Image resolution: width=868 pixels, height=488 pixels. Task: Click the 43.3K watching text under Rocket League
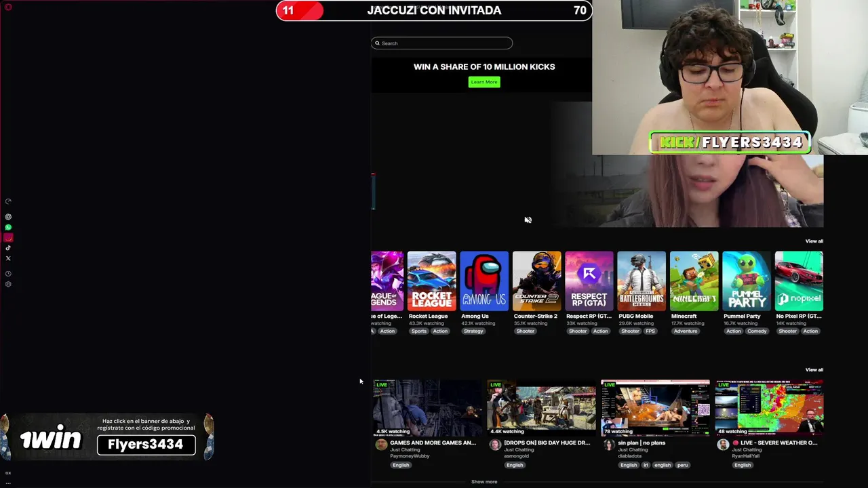tap(425, 323)
